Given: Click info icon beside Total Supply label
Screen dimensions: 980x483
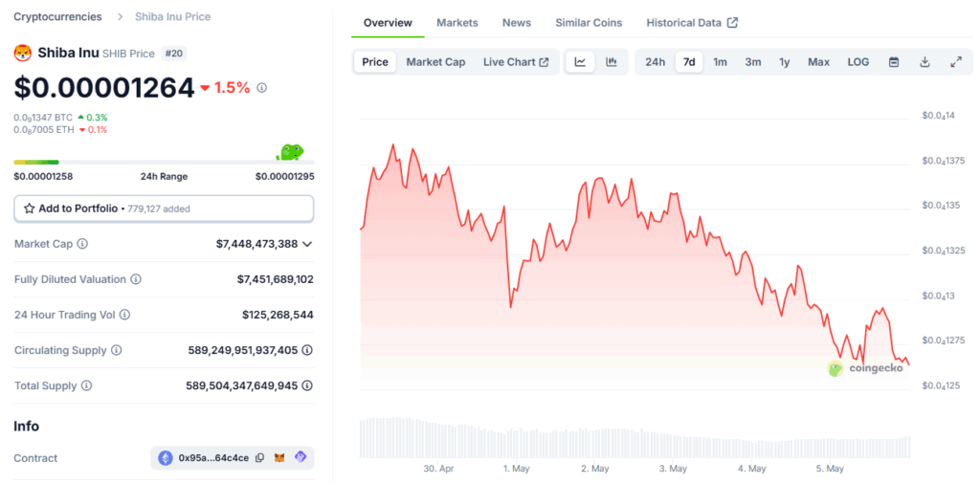Looking at the screenshot, I should pos(87,386).
